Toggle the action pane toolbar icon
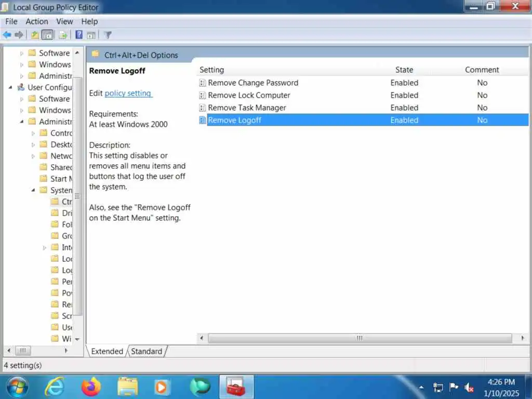 pos(91,35)
